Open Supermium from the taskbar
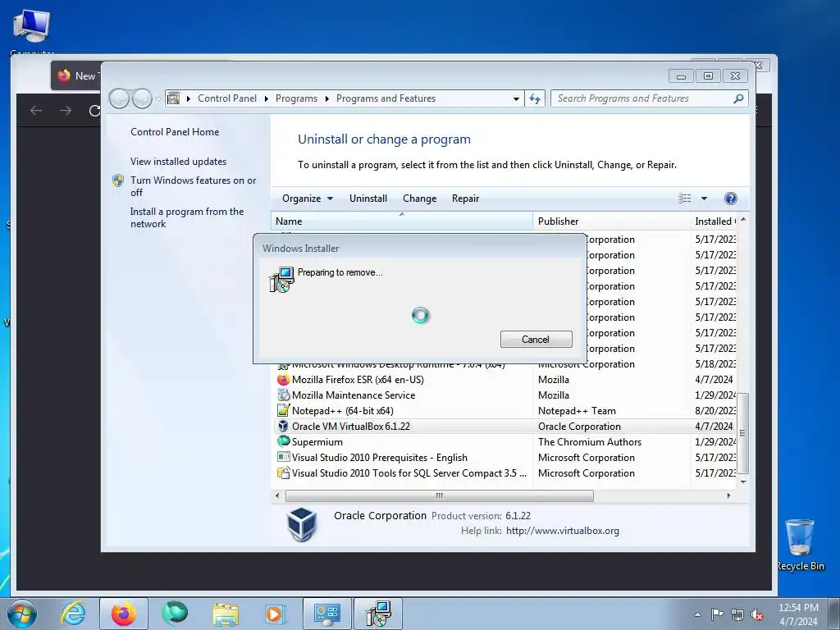Screen dimensions: 840x630 (x=175, y=614)
